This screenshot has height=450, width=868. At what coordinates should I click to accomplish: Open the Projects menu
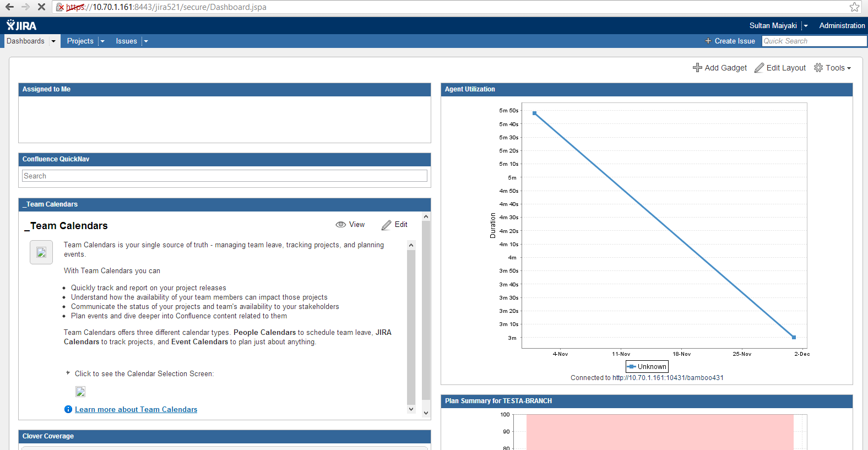[x=80, y=41]
